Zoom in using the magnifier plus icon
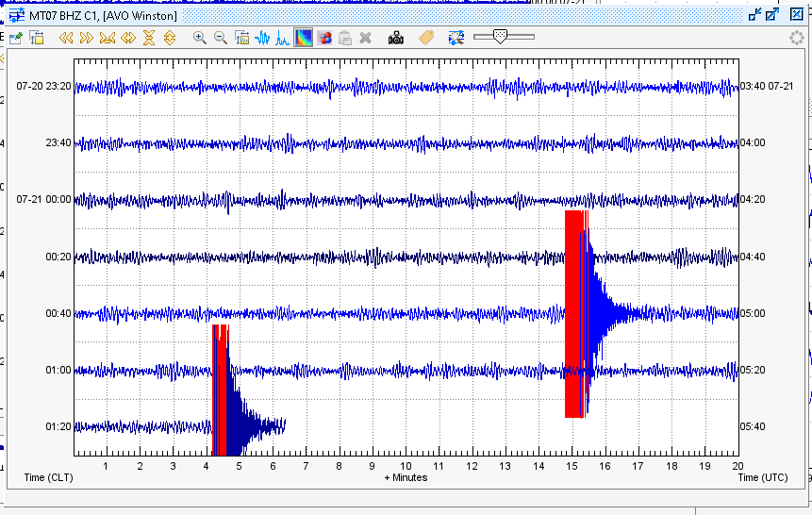 point(199,38)
